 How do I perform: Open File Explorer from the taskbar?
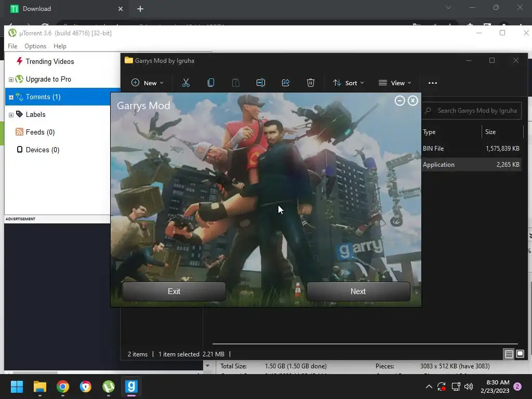tap(39, 387)
